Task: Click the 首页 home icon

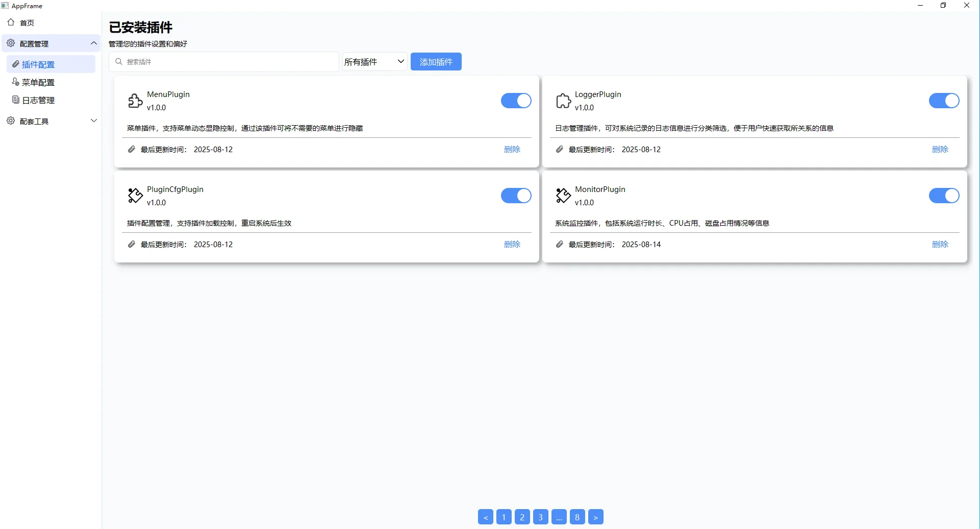Action: click(x=11, y=22)
